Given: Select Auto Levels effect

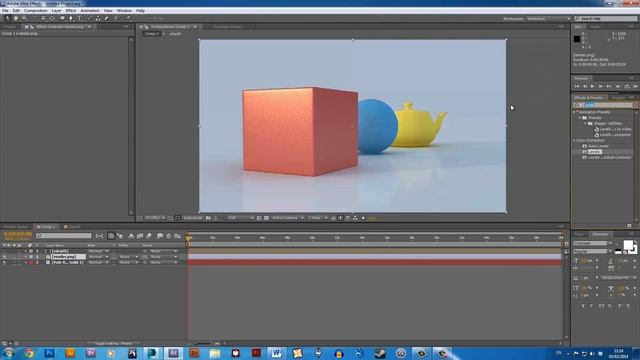Looking at the screenshot, I should pos(598,146).
